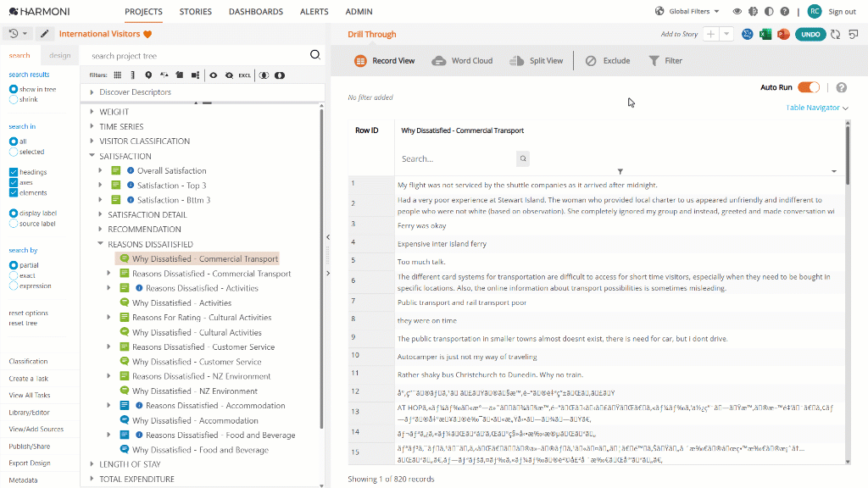
Task: Click the refresh arrows icon
Action: (835, 34)
